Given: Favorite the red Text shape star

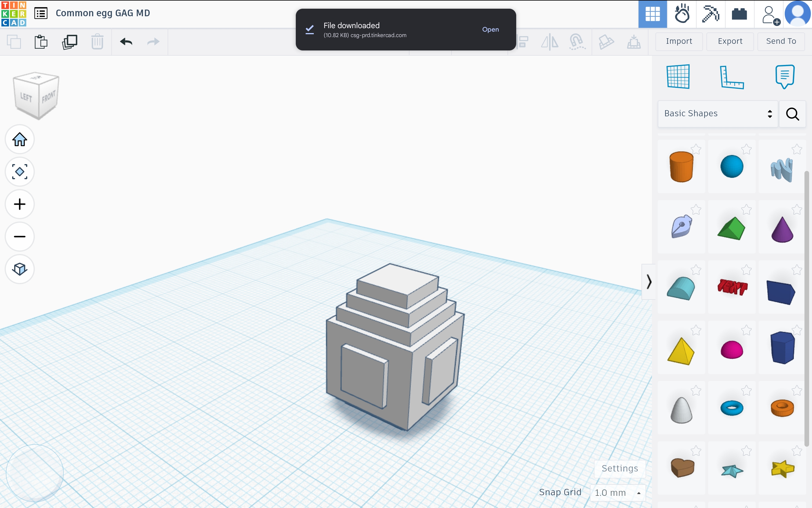Looking at the screenshot, I should click(746, 270).
